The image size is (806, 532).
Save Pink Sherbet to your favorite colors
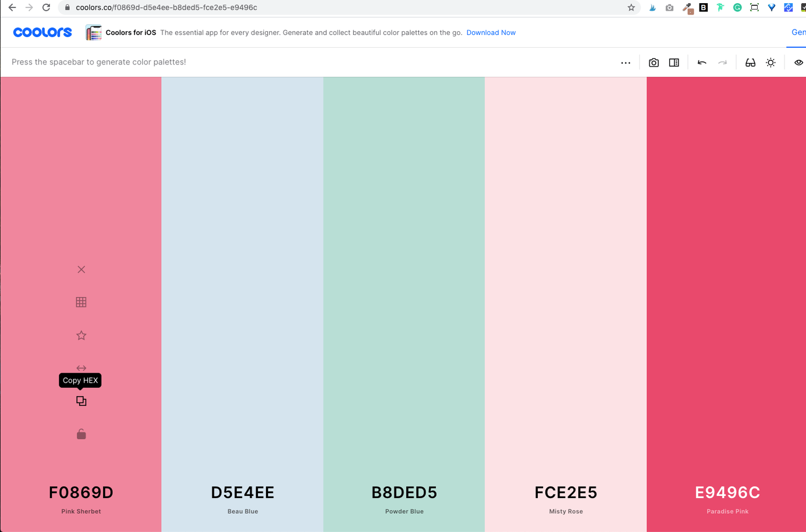(81, 335)
